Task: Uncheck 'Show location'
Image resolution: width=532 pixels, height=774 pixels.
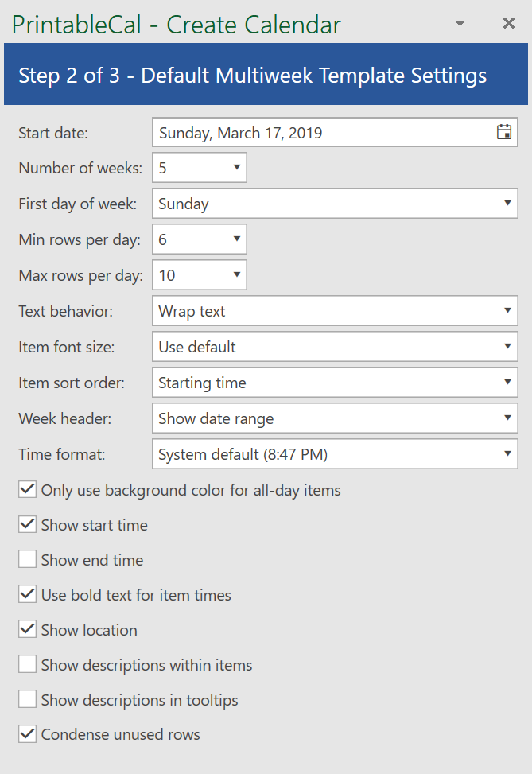Action: (x=27, y=629)
